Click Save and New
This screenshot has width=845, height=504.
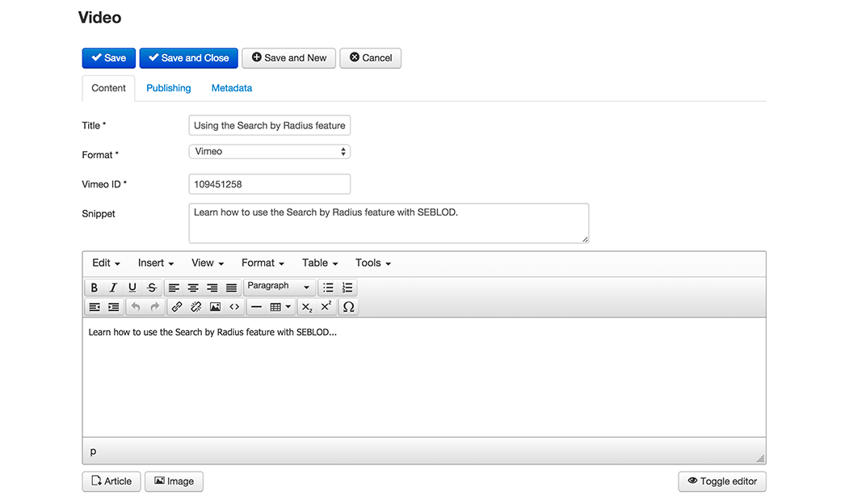pos(289,58)
